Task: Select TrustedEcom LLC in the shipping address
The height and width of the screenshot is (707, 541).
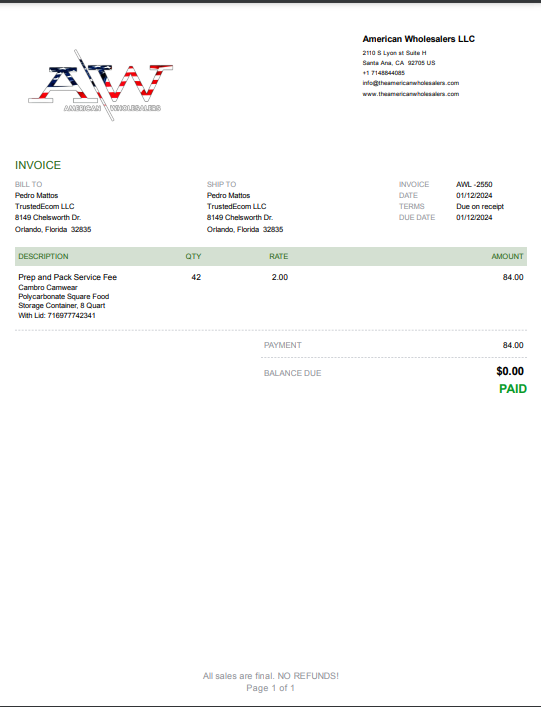Action: 237,206
